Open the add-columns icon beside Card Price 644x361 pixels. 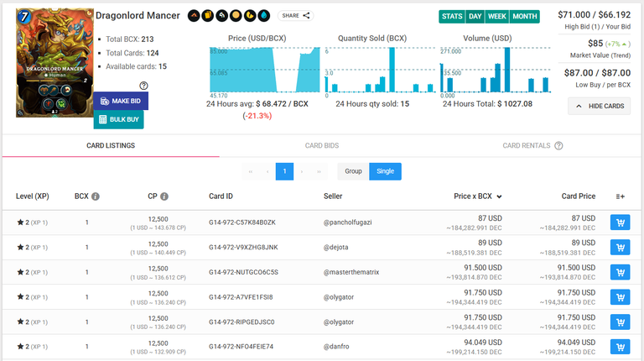point(621,196)
